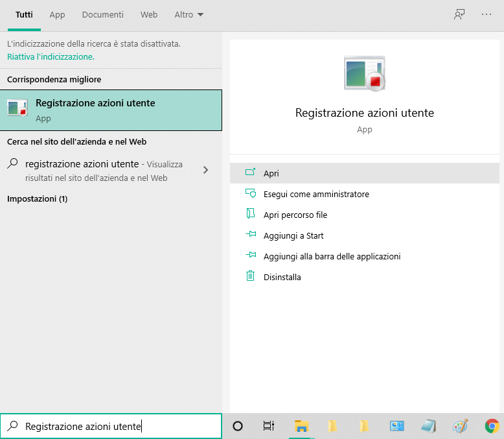Viewport: 504px width, 439px height.
Task: Click the Riattiva l'indicizzazione link
Action: [x=51, y=56]
